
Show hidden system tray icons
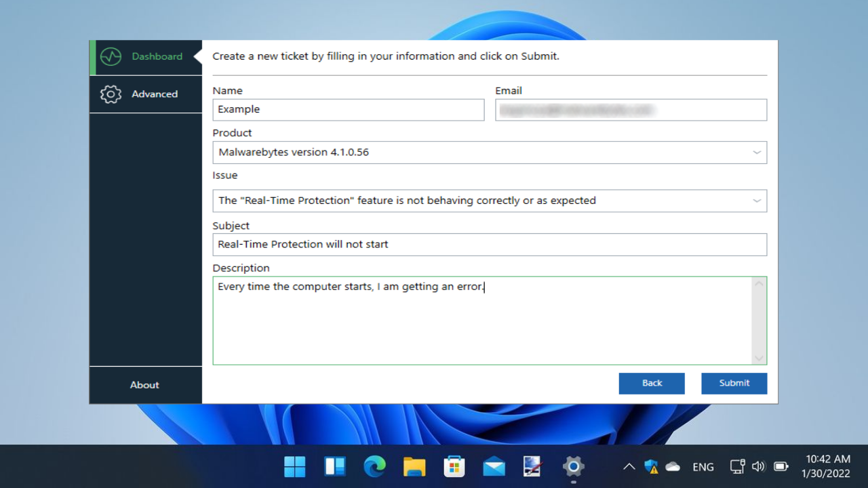click(629, 466)
